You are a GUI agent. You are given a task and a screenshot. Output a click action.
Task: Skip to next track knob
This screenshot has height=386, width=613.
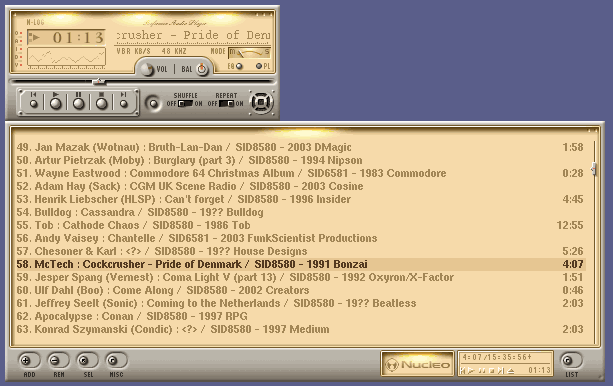pos(124,104)
